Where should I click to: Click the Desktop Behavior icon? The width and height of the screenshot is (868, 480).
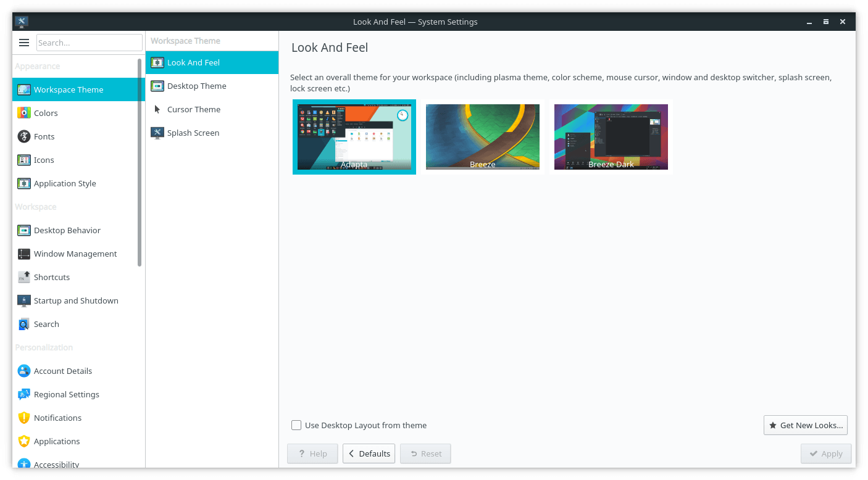tap(24, 230)
